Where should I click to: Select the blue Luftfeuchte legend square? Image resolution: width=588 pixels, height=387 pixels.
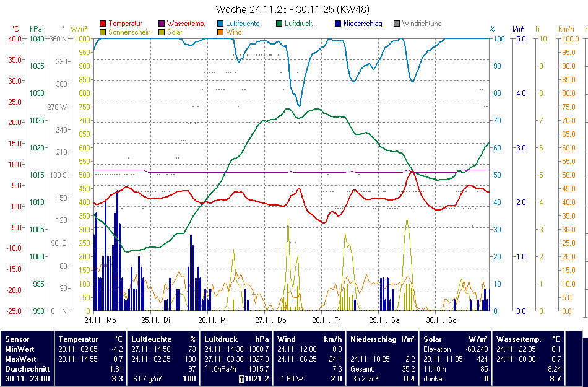[221, 24]
